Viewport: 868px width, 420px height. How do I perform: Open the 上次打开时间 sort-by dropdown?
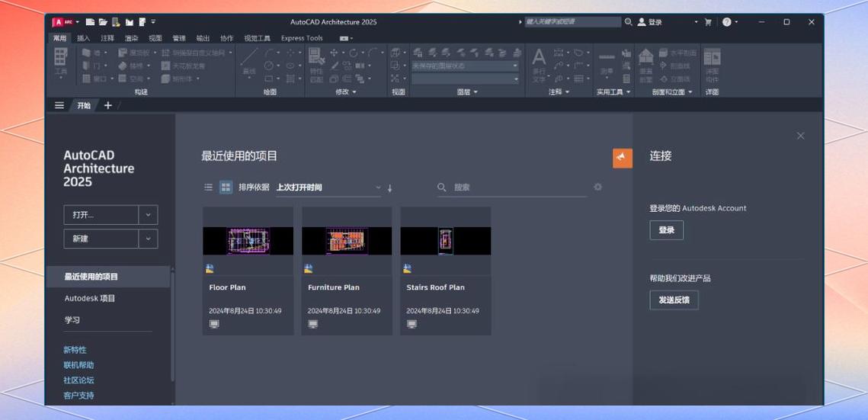point(328,188)
